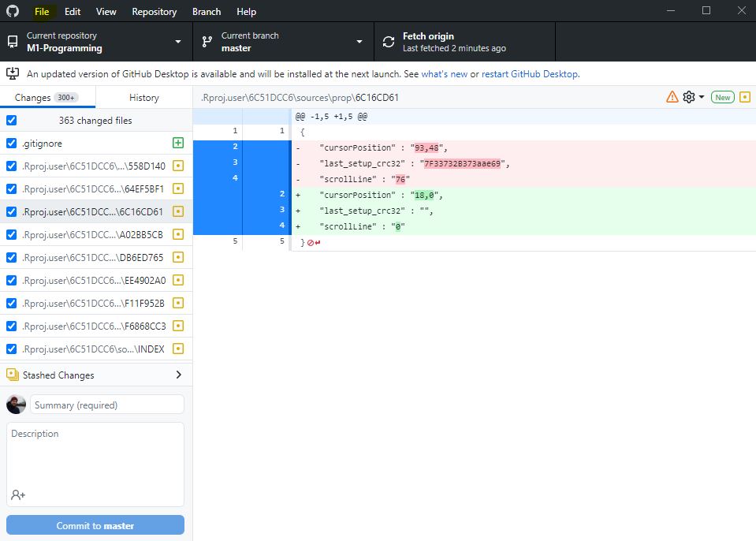
Task: Click the orange warning triangle icon
Action: tap(672, 97)
